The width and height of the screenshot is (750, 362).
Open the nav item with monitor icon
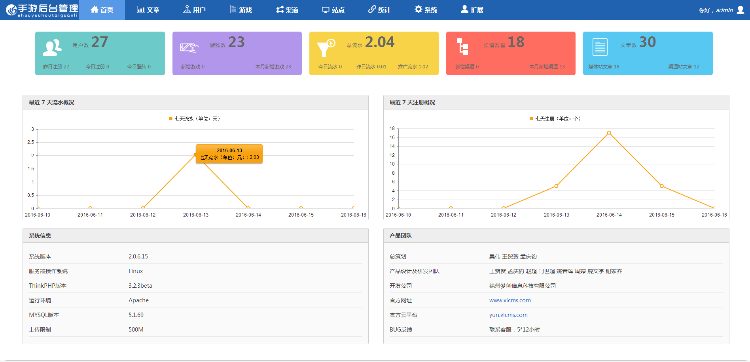pos(333,10)
